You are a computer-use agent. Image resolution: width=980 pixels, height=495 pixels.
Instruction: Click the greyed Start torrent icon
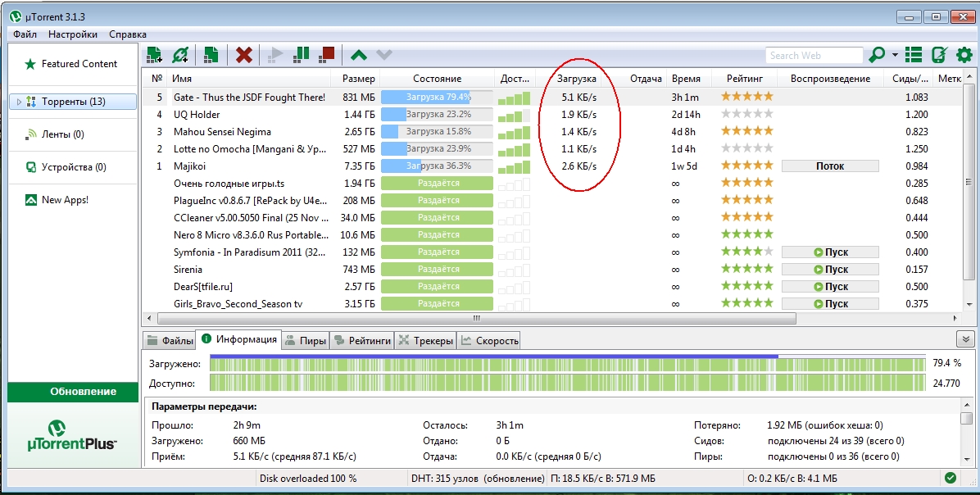click(x=275, y=55)
